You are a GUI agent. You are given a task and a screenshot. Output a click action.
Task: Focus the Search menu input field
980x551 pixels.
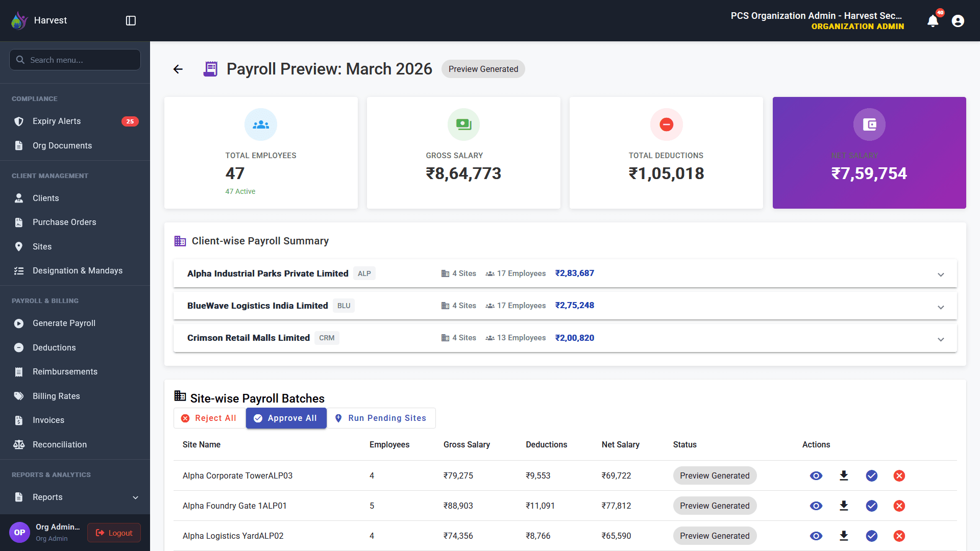[x=75, y=60]
